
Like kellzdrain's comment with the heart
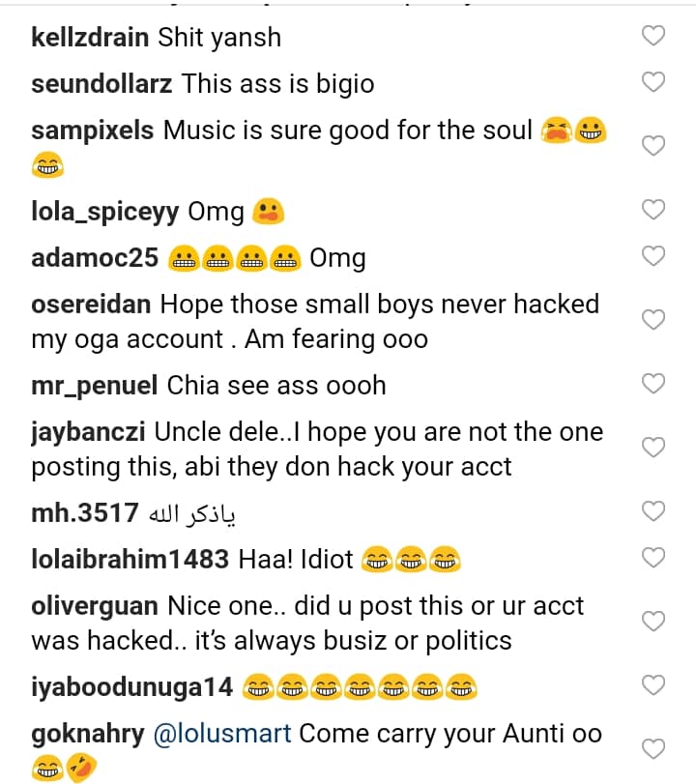coord(654,37)
